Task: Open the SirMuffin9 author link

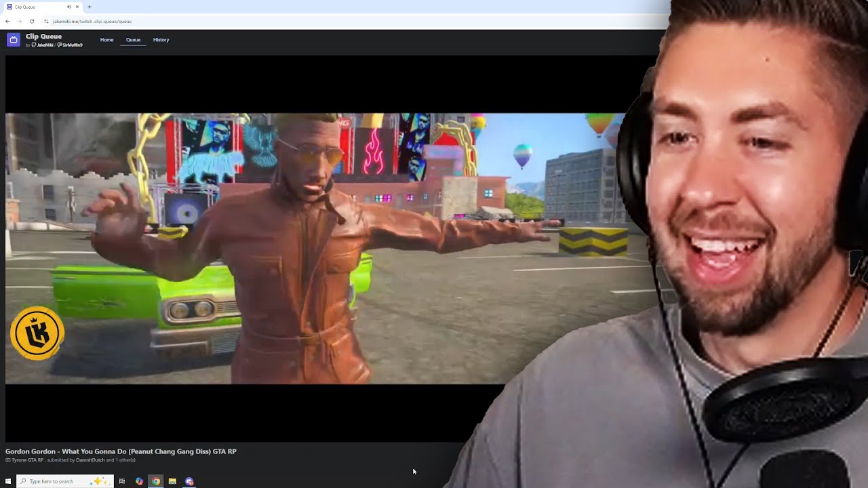Action: tap(71, 45)
